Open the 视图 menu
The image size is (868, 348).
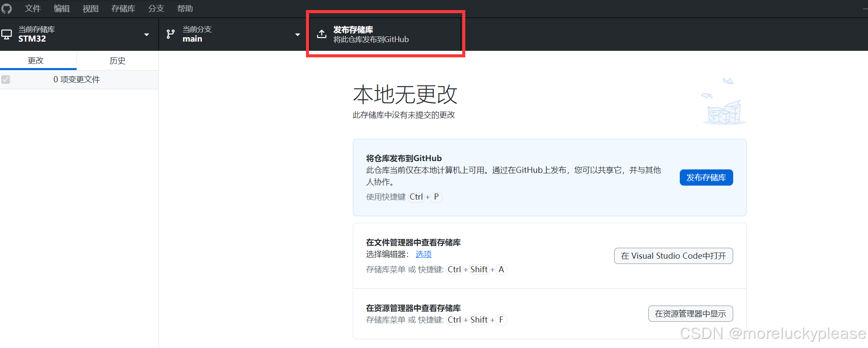(x=91, y=8)
